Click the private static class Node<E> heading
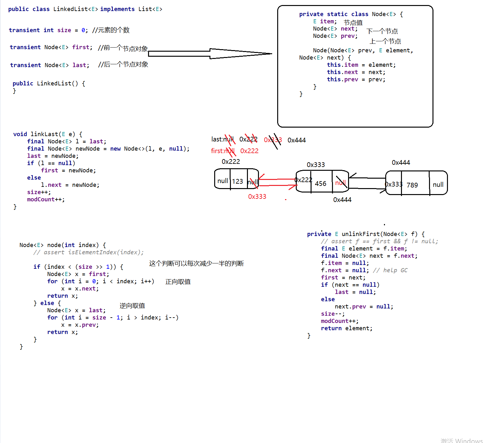The image size is (504, 443). (351, 14)
